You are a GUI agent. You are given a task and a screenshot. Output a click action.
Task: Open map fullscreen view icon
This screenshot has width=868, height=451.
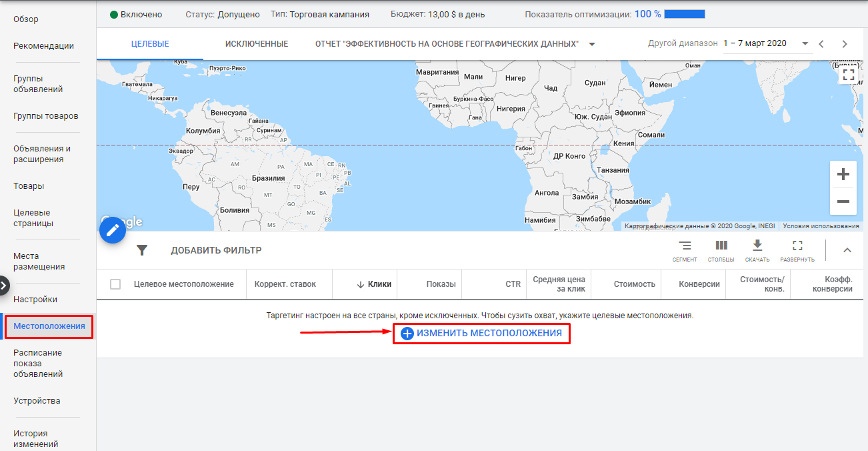click(848, 74)
